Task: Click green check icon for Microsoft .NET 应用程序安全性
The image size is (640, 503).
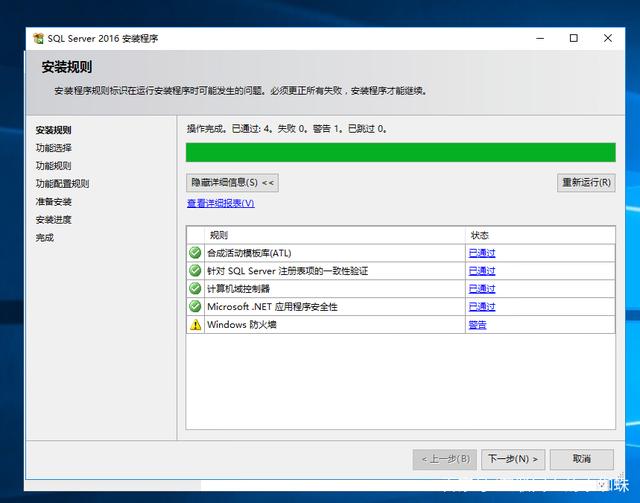Action: 195,306
